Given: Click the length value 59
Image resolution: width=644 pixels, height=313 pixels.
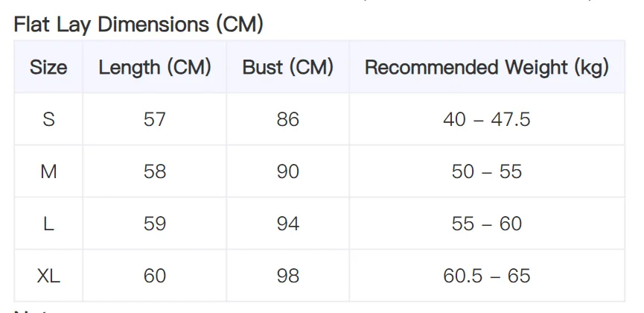Looking at the screenshot, I should [x=154, y=224].
